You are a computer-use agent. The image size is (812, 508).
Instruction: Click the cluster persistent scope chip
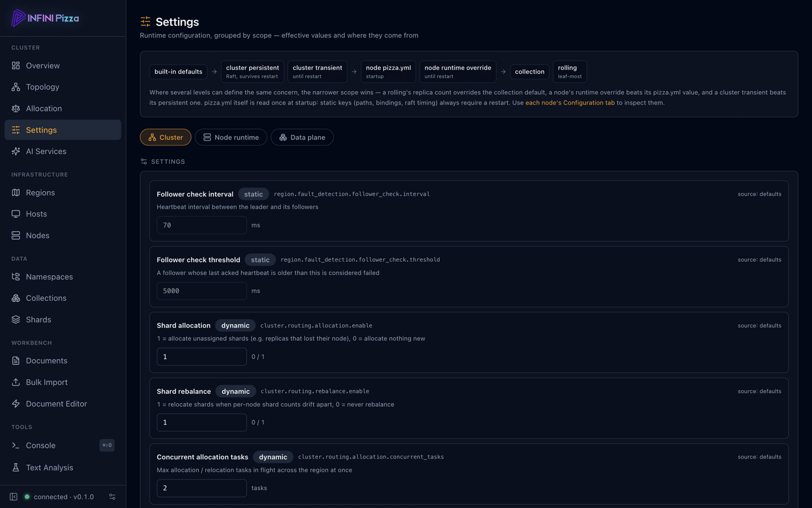252,72
